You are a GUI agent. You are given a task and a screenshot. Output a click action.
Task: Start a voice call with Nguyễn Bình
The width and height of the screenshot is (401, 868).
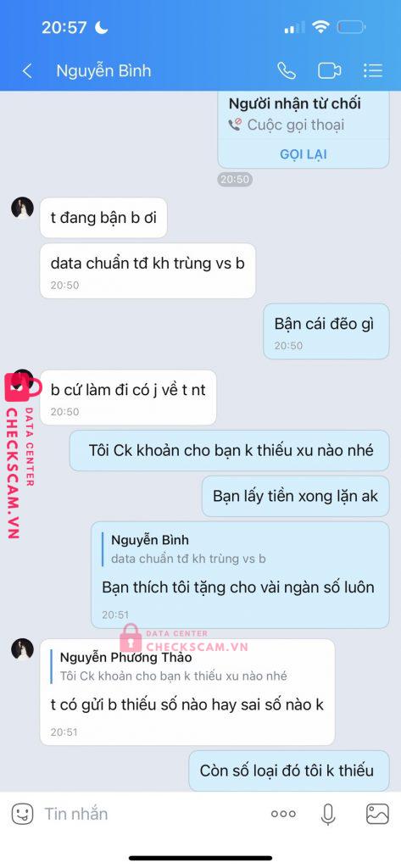[x=287, y=71]
